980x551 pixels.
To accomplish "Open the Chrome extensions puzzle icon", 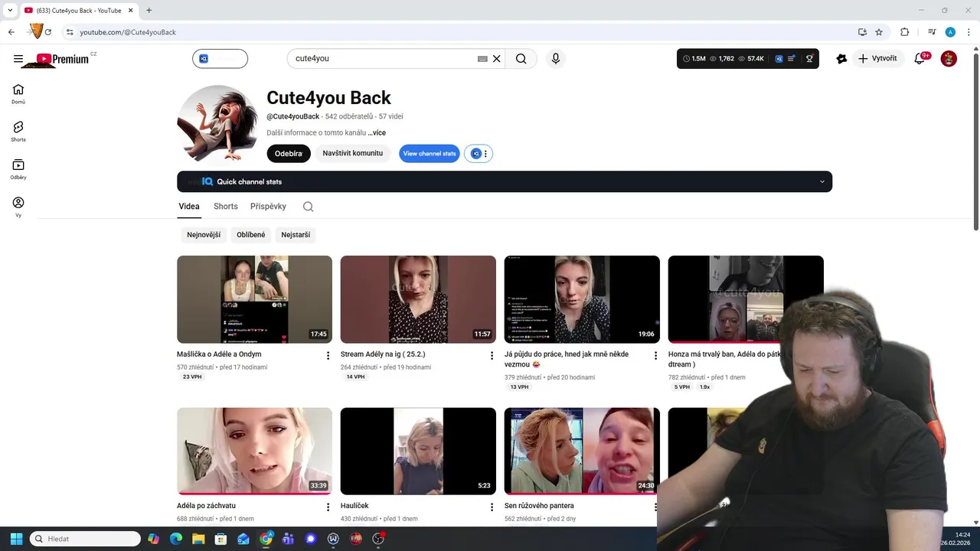I will pos(904,32).
